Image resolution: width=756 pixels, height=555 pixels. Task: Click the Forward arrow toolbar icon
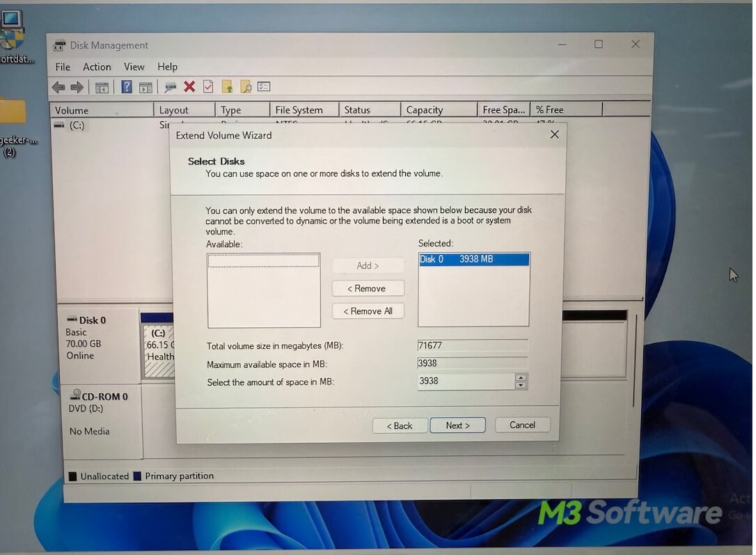(77, 87)
